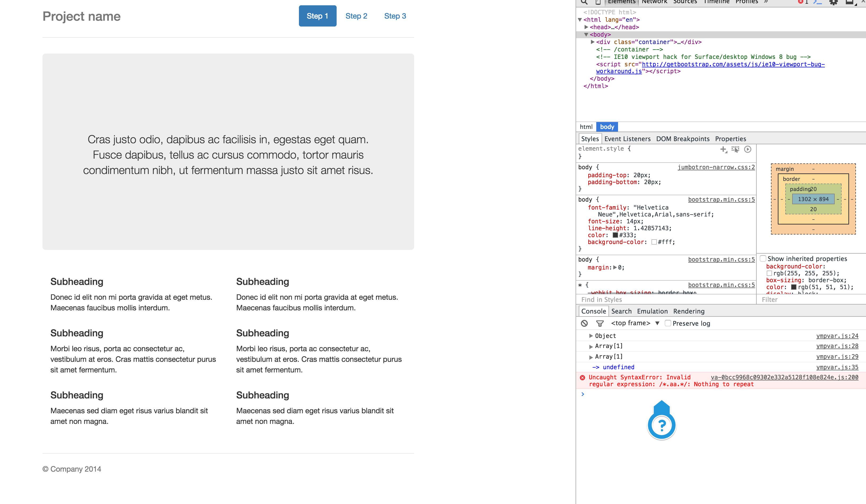
Task: Click the red error count icon
Action: (x=800, y=2)
